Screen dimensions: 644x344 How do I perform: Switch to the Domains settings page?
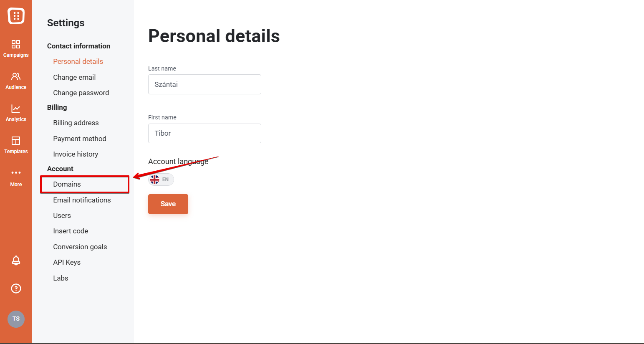click(67, 184)
